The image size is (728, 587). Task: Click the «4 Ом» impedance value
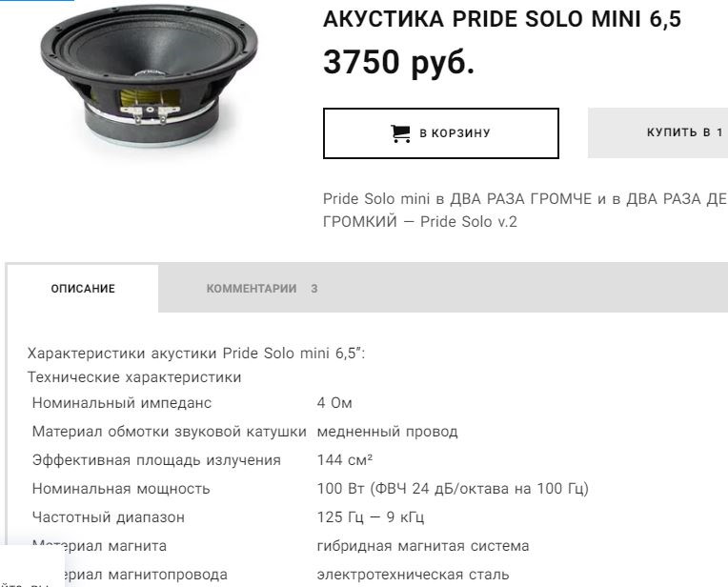[334, 403]
